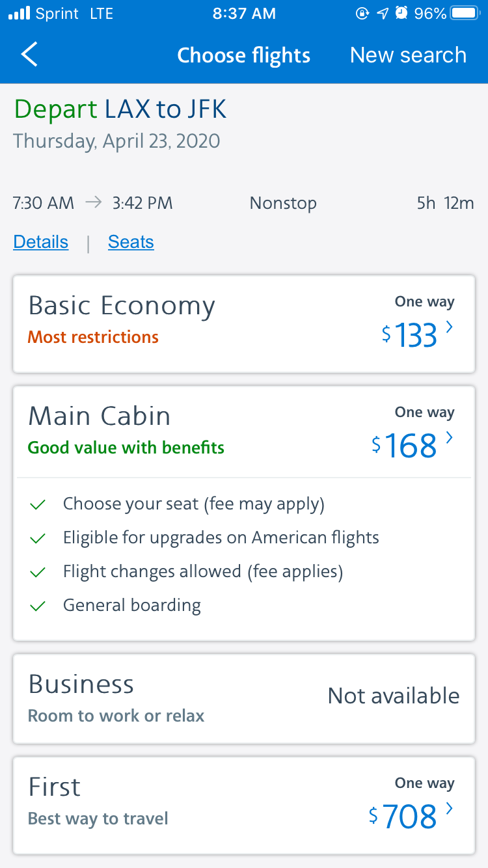This screenshot has height=868, width=488.
Task: Start a New search
Action: [408, 55]
